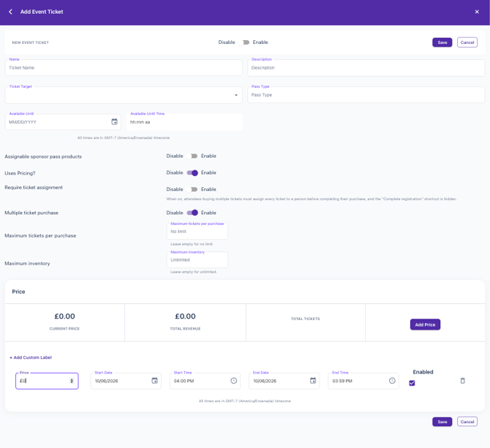Viewport: 490px width, 448px height.
Task: Open Start Time clock picker
Action: pyautogui.click(x=234, y=381)
